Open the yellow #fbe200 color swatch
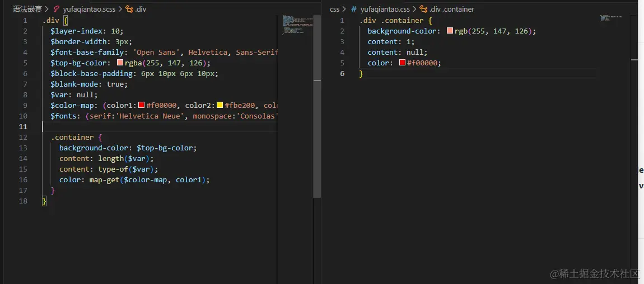The width and height of the screenshot is (644, 284). pos(220,105)
